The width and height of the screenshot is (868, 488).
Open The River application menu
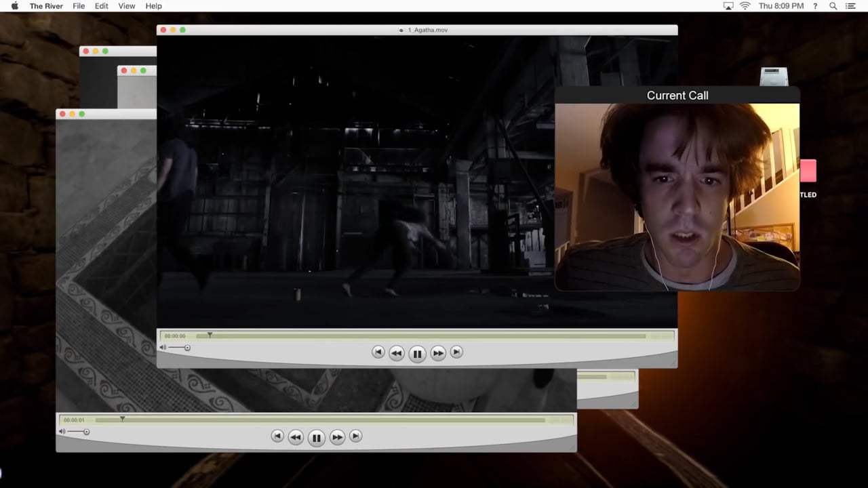click(46, 6)
